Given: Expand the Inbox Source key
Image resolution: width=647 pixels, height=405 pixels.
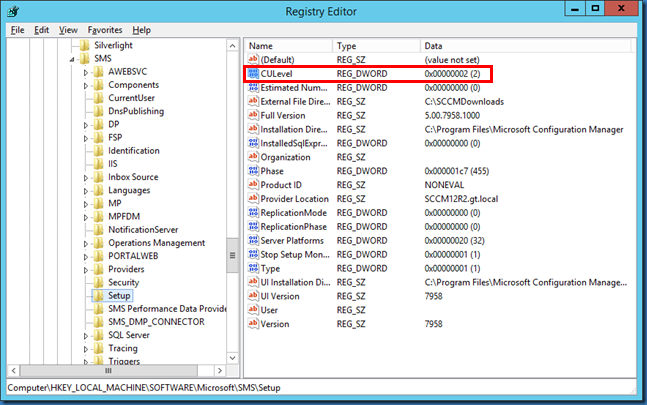Looking at the screenshot, I should (x=86, y=178).
